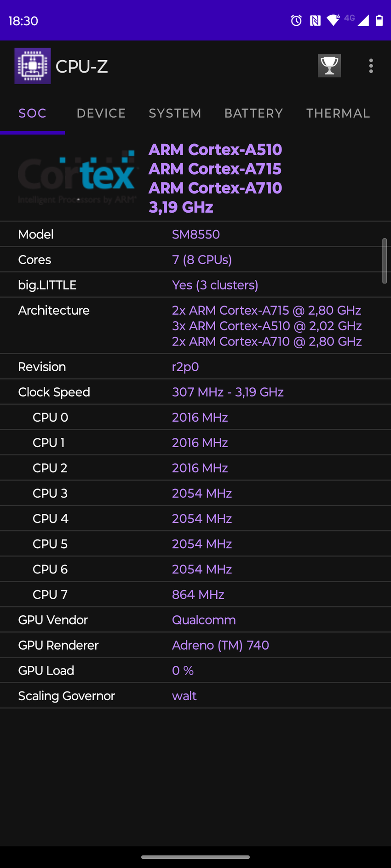Tap the Scaling Governor walt row
This screenshot has height=868, width=391.
pos(195,696)
